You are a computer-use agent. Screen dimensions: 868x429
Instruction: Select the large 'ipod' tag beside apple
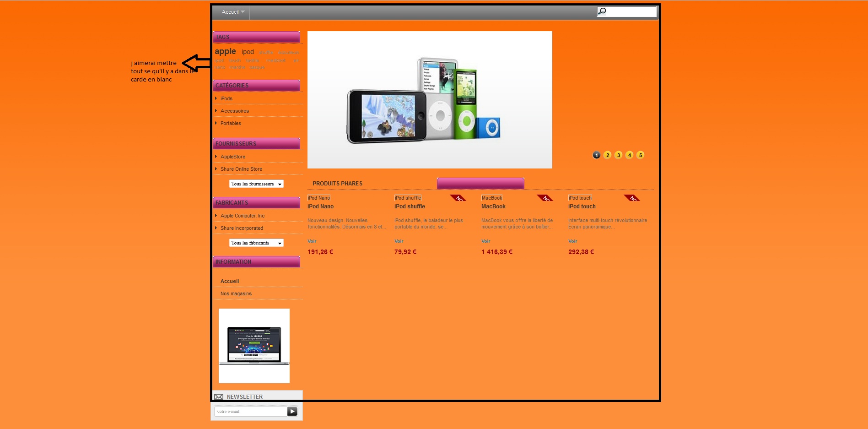(x=248, y=52)
